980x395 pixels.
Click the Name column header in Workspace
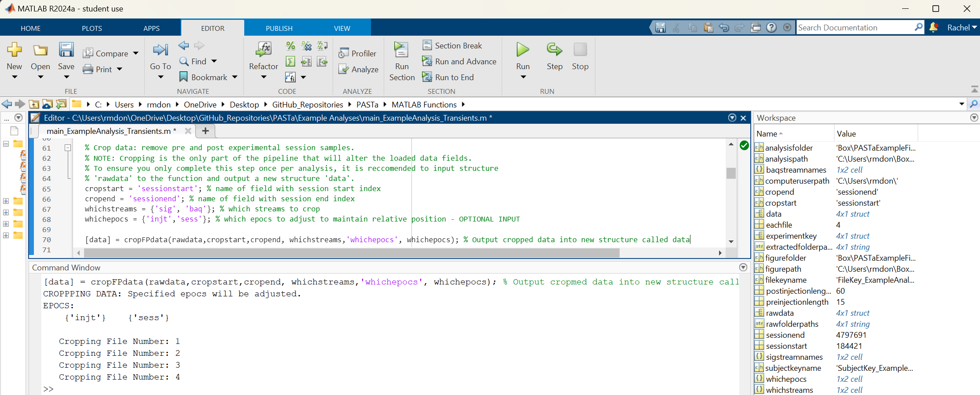click(x=793, y=133)
